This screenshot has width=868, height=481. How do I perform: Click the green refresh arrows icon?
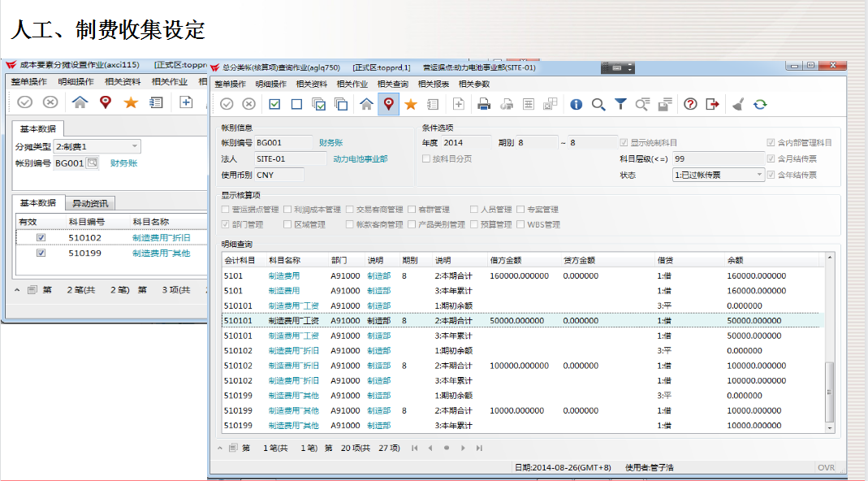760,104
